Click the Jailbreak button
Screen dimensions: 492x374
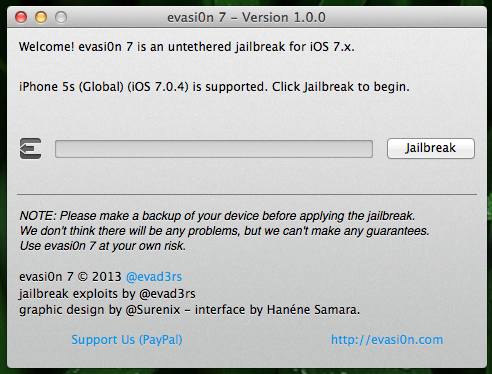431,148
